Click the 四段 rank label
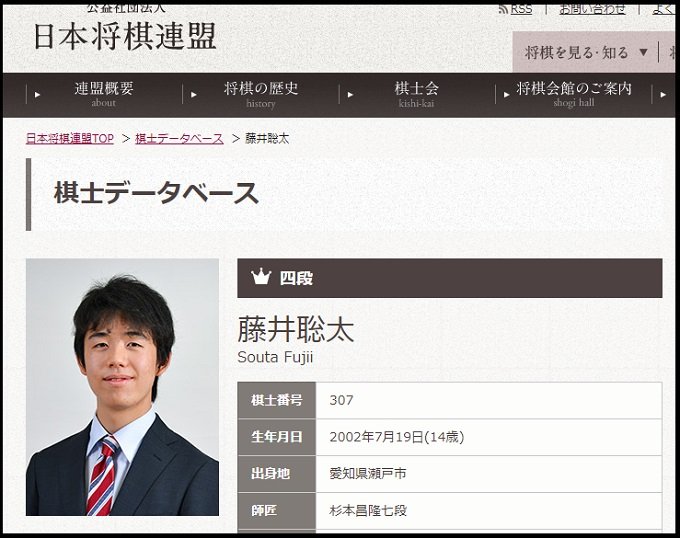 [296, 278]
